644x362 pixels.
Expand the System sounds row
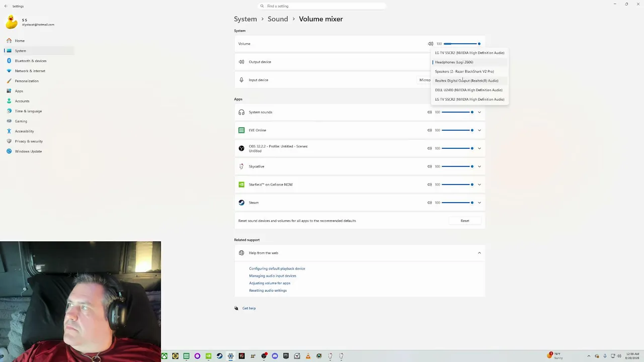pos(479,112)
